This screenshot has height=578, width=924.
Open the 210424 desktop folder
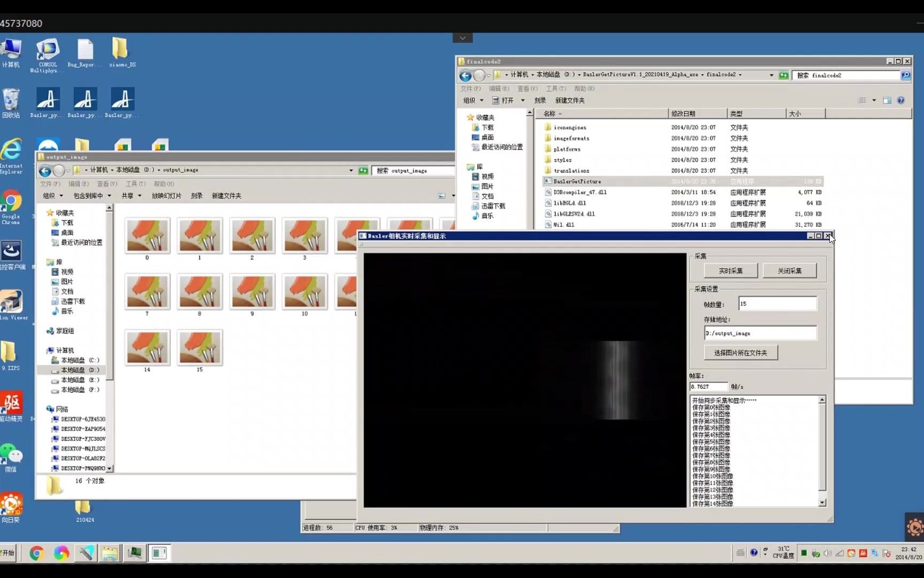coord(84,512)
